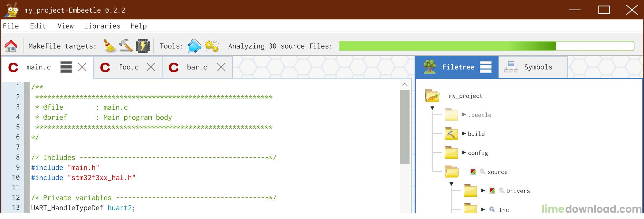Select the config tree item label

tap(478, 153)
